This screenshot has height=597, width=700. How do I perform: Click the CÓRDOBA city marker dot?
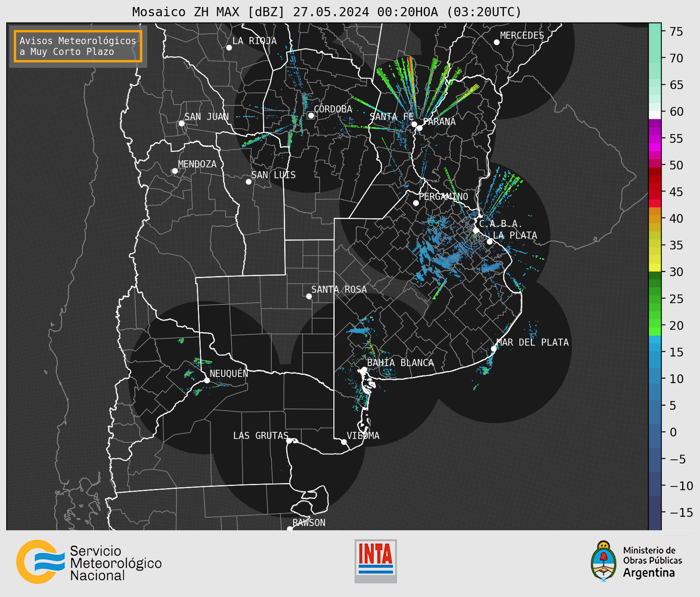(311, 115)
